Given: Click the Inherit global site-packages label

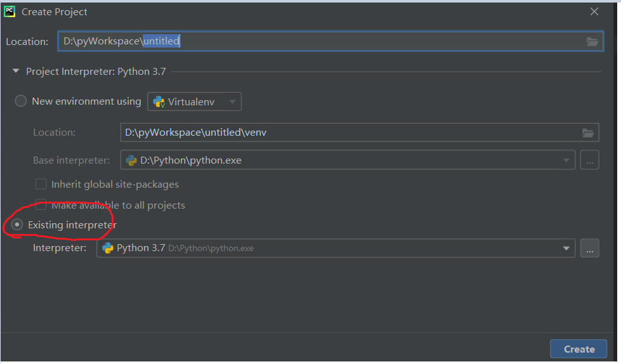Looking at the screenshot, I should pos(115,185).
